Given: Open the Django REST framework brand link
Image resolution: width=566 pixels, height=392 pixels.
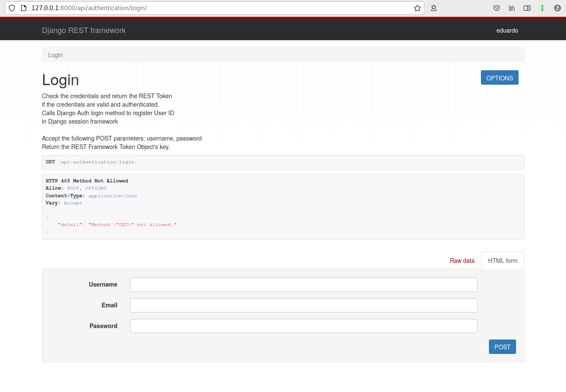Looking at the screenshot, I should (84, 30).
